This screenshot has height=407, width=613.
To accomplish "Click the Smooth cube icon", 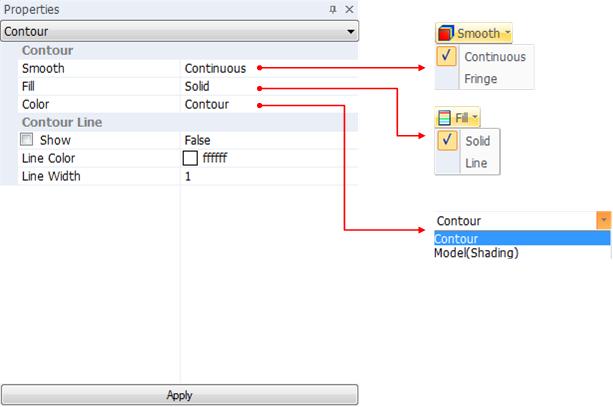I will coord(446,34).
